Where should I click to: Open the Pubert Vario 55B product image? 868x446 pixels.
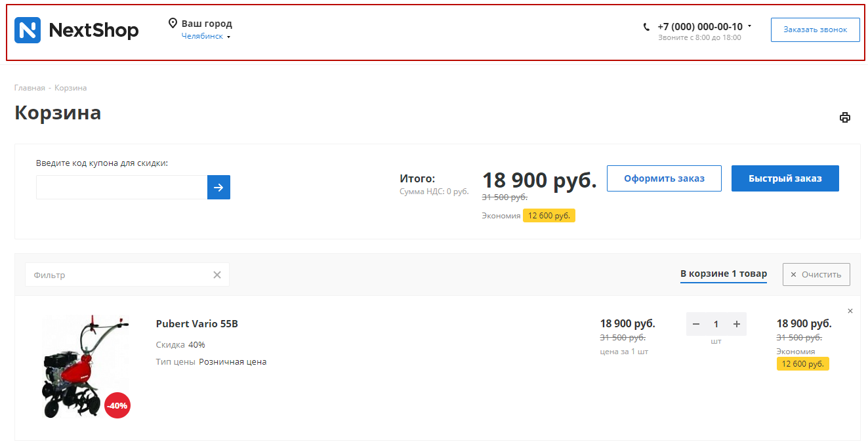[85, 367]
